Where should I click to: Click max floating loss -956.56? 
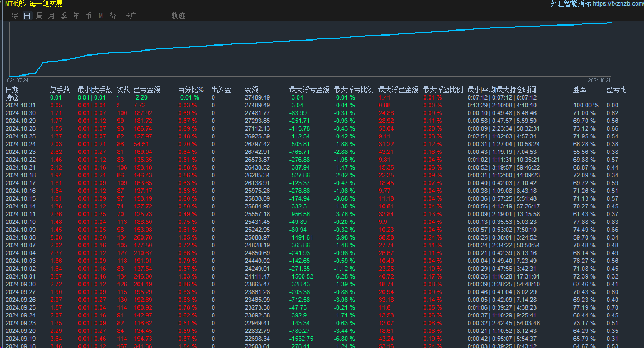(299, 214)
